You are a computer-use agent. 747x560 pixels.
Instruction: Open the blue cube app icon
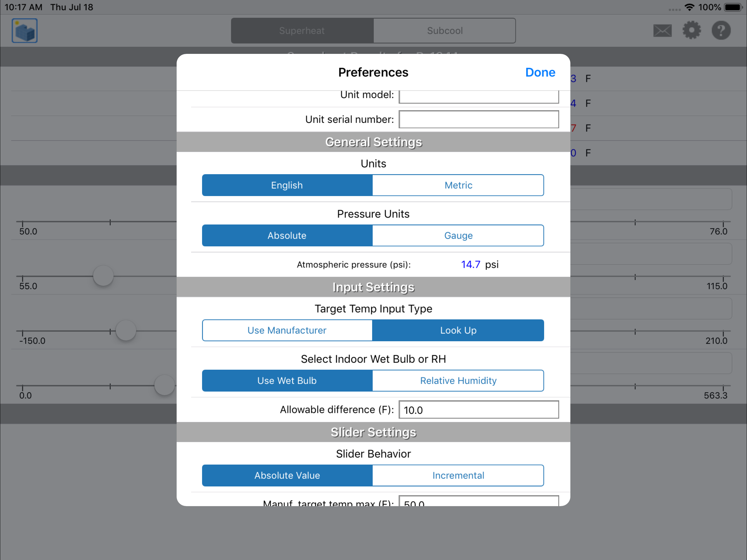point(24,30)
